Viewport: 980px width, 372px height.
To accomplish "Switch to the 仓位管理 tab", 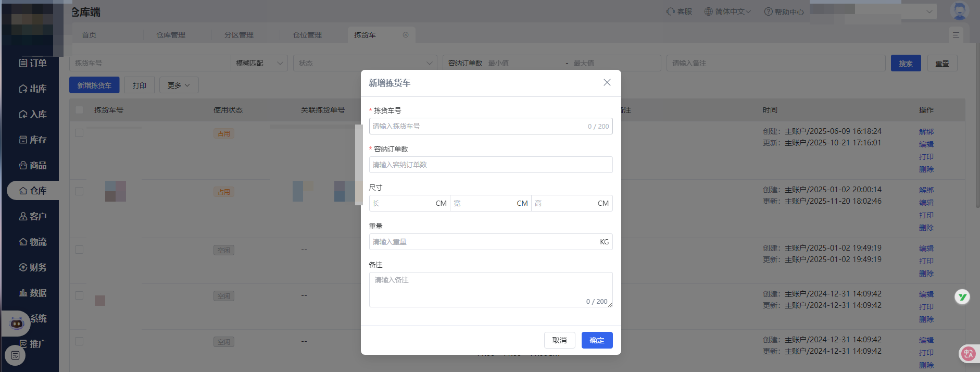I will click(x=307, y=35).
